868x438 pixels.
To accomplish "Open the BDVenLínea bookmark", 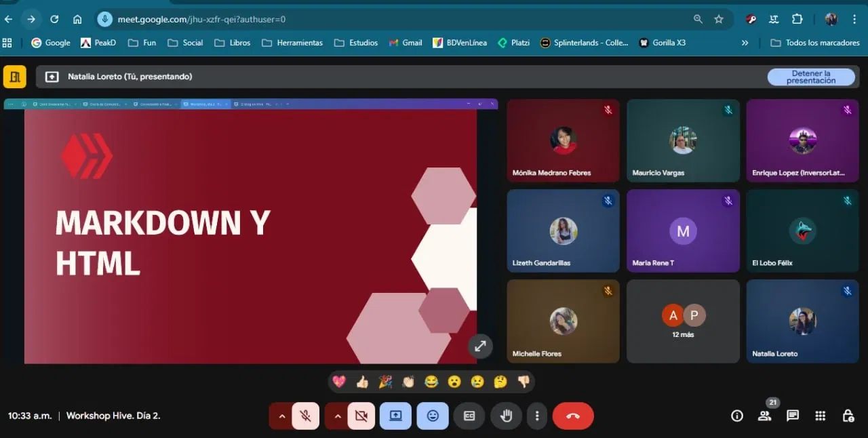I will point(460,43).
